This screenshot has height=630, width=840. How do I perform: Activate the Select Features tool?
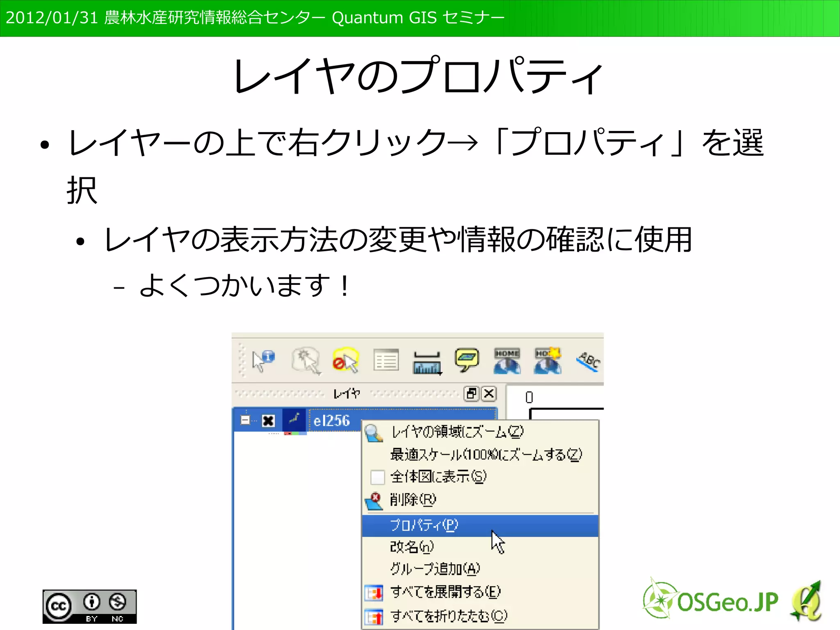pyautogui.click(x=306, y=361)
